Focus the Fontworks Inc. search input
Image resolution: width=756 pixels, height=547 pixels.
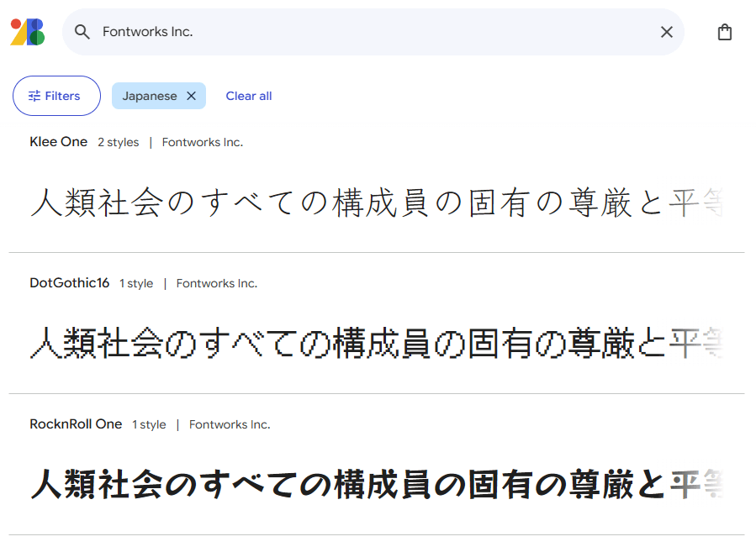click(370, 32)
